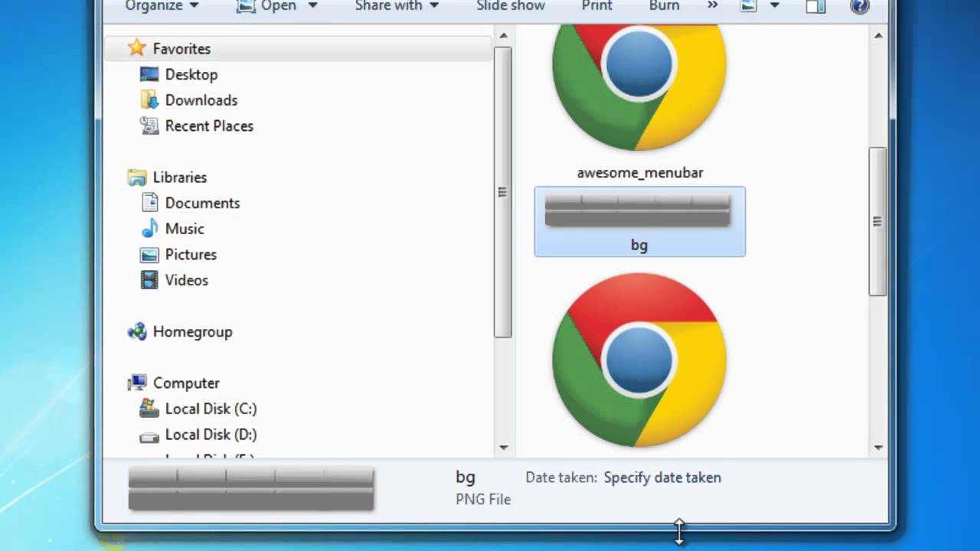Click PNG File type in details pane
The image size is (980, 551).
[483, 500]
